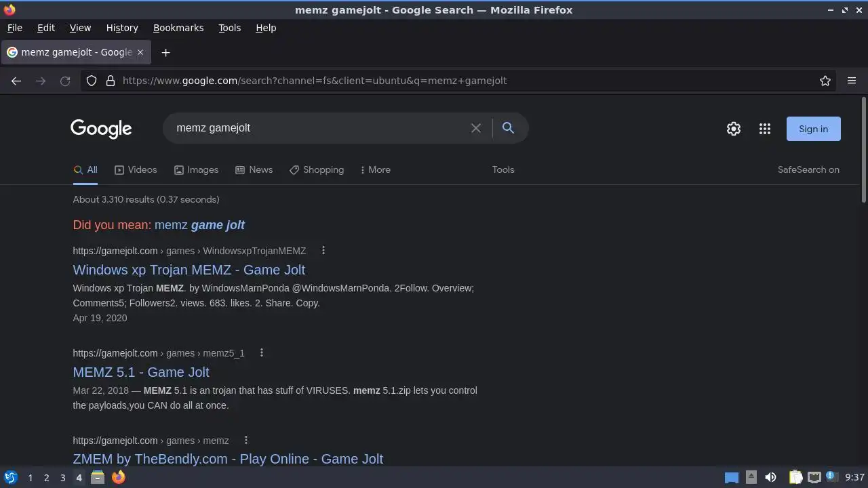868x488 pixels.
Task: Switch to Shopping results tab
Action: [x=317, y=170]
